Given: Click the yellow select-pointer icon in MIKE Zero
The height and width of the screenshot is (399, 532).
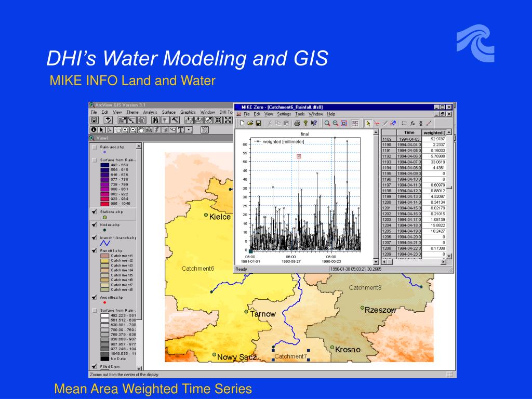Looking at the screenshot, I should coord(368,123).
